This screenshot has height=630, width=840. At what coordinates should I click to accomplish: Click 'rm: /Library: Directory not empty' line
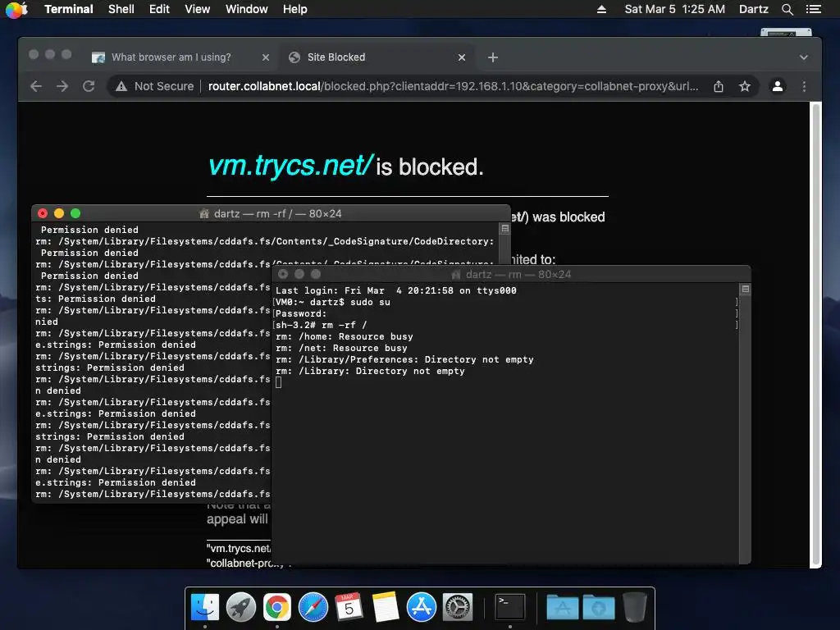pos(370,371)
